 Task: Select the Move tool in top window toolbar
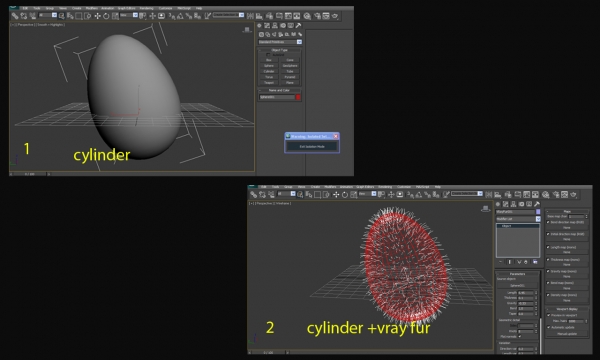[x=98, y=16]
